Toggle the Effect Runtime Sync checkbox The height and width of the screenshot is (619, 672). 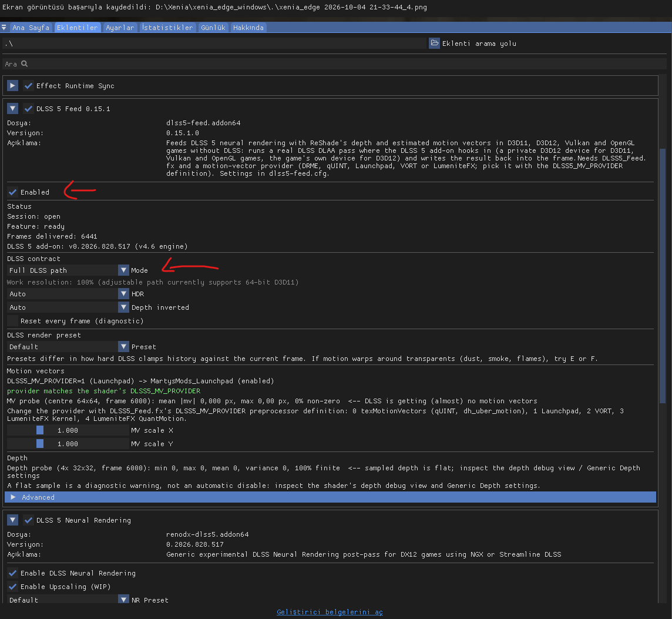[28, 86]
